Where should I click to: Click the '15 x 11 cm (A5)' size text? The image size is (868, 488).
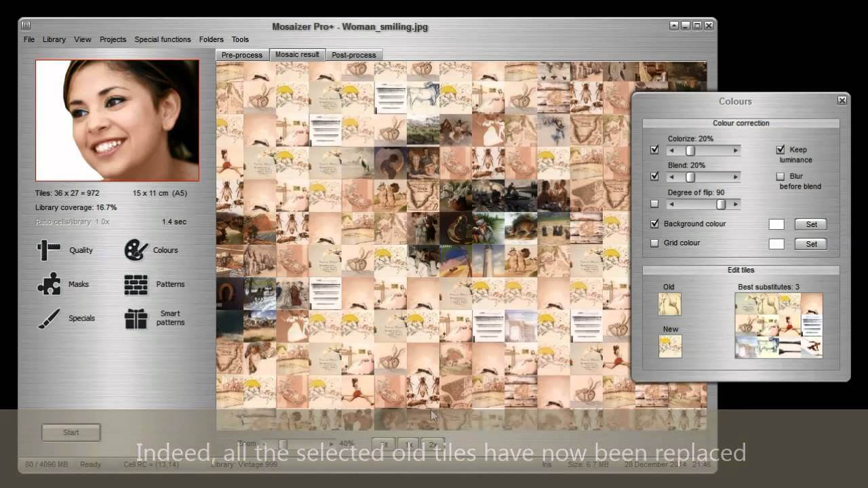[160, 193]
